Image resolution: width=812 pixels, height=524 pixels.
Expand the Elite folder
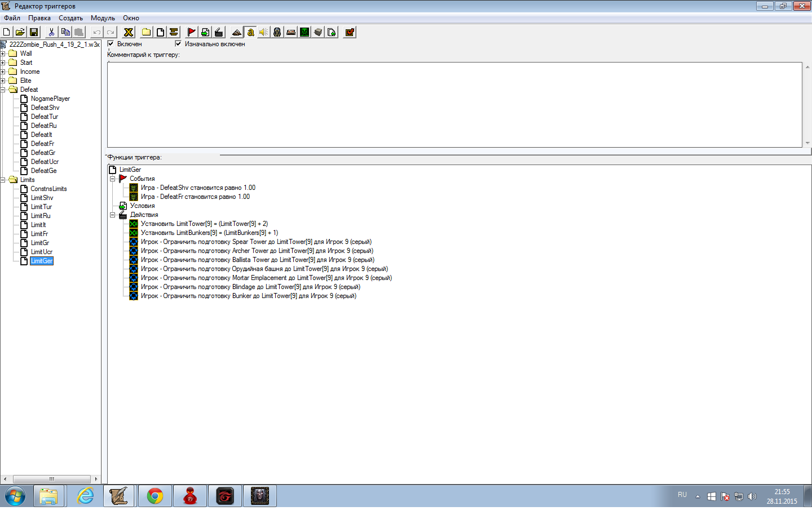[x=3, y=81]
